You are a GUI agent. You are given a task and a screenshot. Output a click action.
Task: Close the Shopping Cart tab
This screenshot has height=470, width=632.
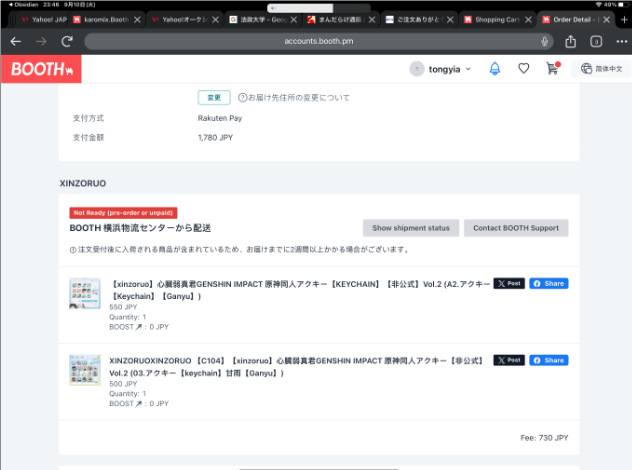[528, 19]
